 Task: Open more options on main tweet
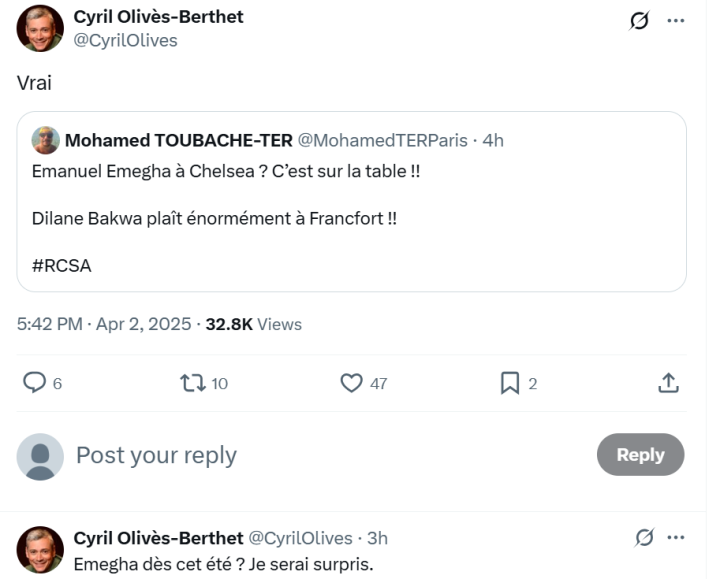click(x=676, y=21)
